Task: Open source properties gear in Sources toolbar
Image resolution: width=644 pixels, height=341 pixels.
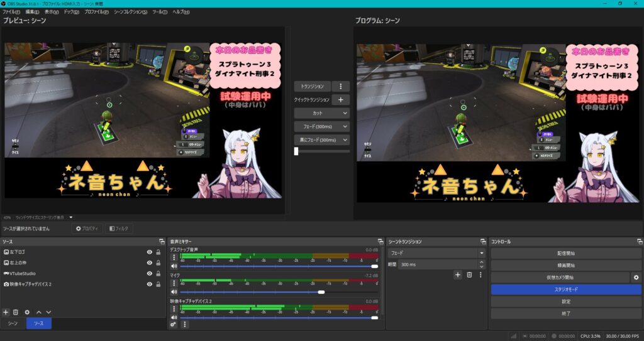Action: 27,312
